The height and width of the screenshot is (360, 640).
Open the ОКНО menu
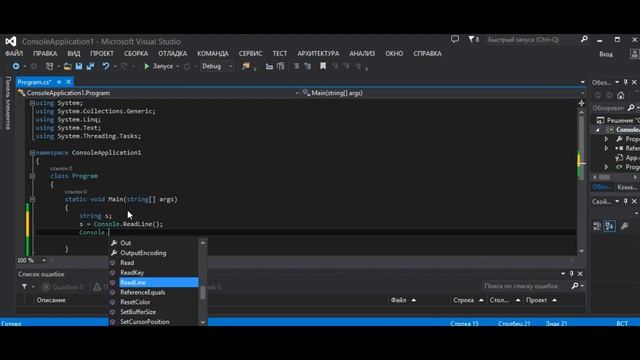(394, 53)
